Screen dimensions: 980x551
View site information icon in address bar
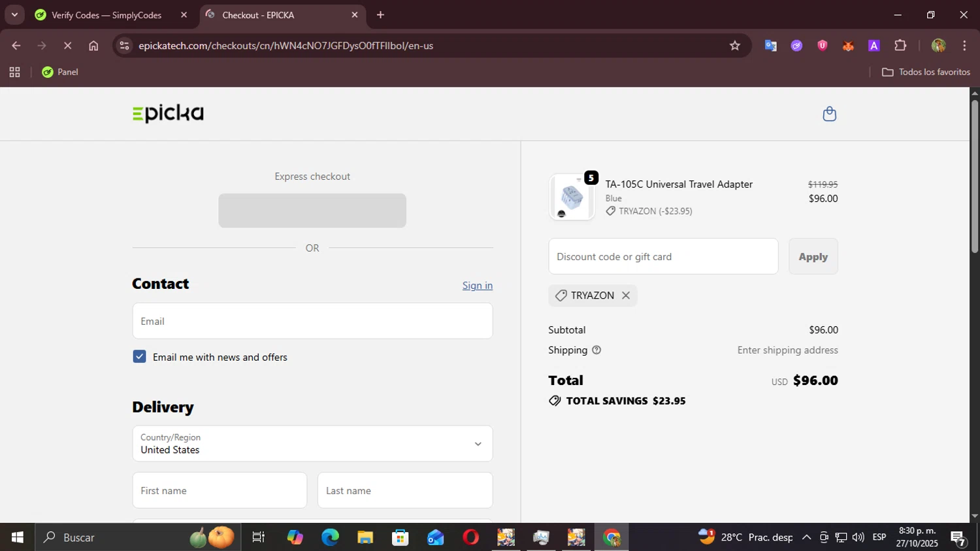(x=125, y=46)
